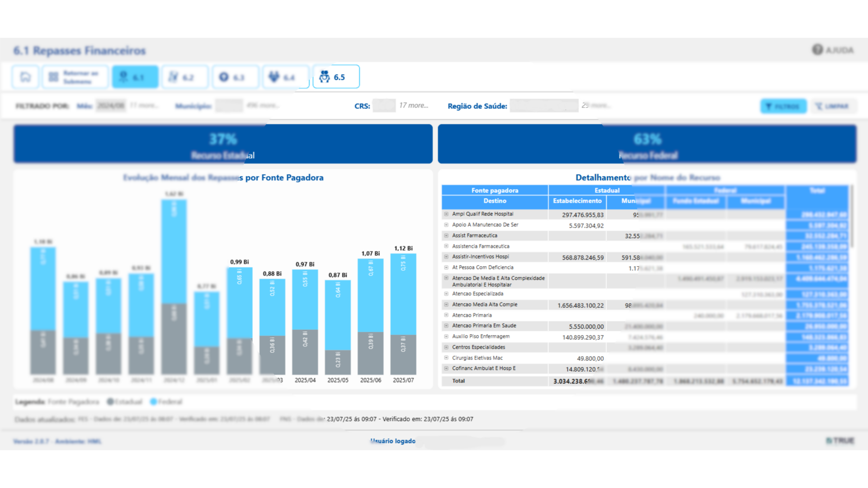868x488 pixels.
Task: Click the 6.4 hands icon
Action: [274, 77]
